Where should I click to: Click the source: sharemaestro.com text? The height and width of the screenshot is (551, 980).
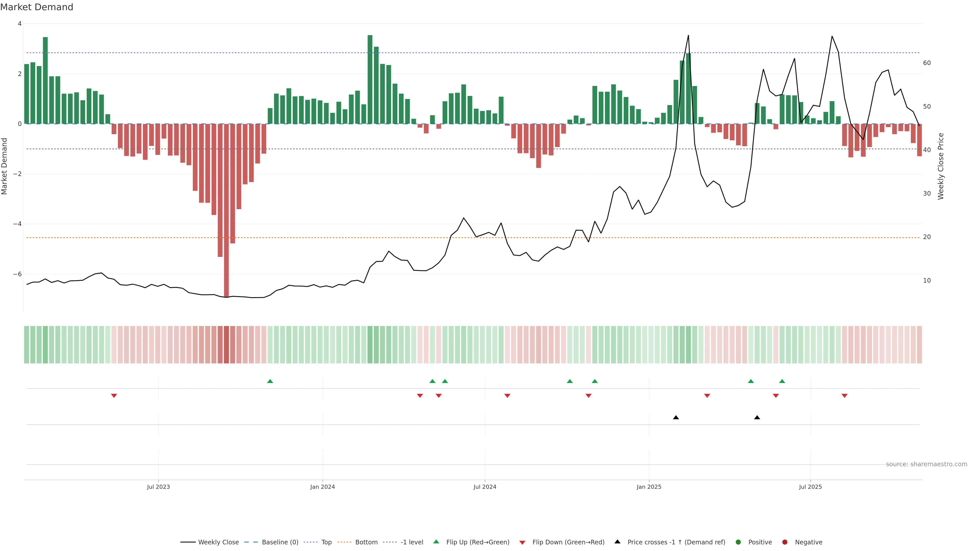pos(926,464)
